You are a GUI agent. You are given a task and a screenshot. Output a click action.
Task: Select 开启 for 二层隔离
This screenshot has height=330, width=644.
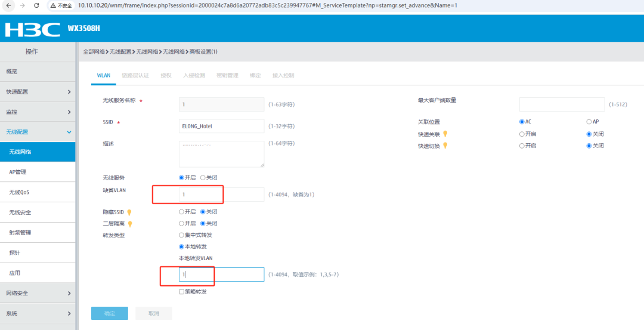point(181,223)
